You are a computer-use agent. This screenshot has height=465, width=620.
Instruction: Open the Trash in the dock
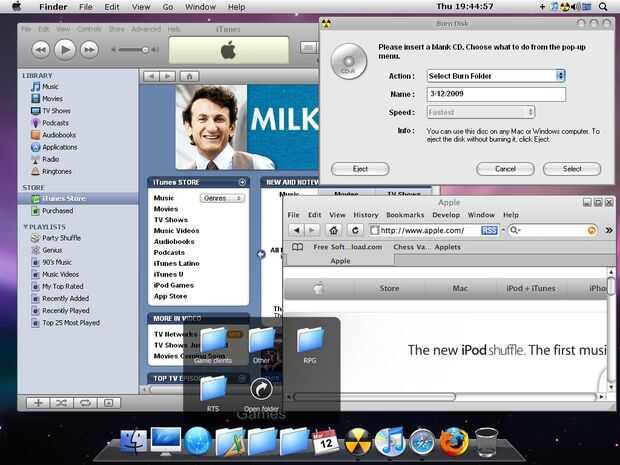coord(486,442)
